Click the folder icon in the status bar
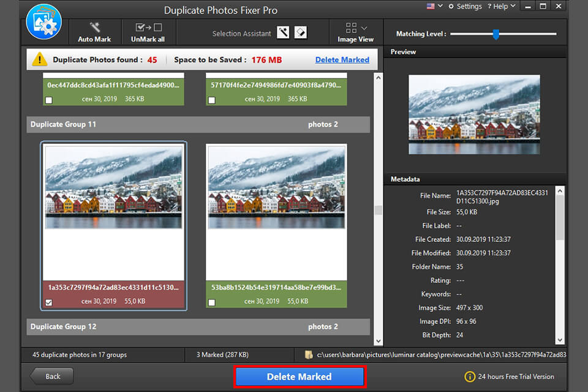Viewport: 588px width, 392px height. [x=309, y=355]
